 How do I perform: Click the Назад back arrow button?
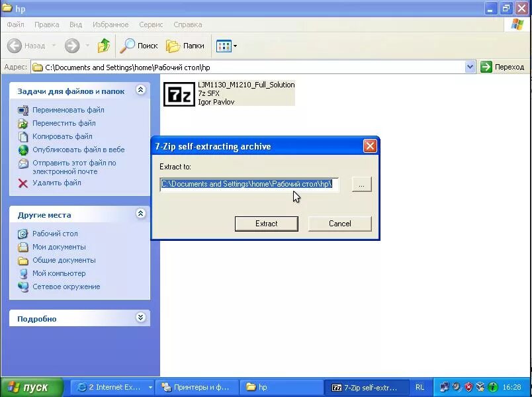click(26, 46)
